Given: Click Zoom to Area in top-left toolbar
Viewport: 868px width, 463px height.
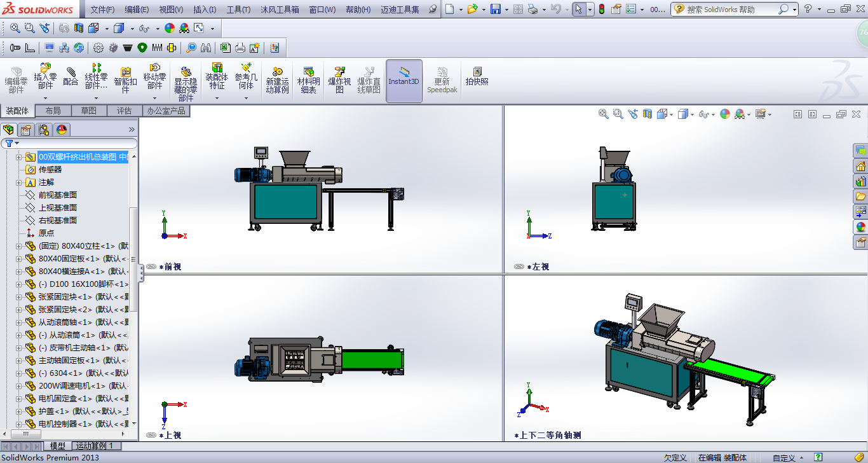Looking at the screenshot, I should (30, 28).
